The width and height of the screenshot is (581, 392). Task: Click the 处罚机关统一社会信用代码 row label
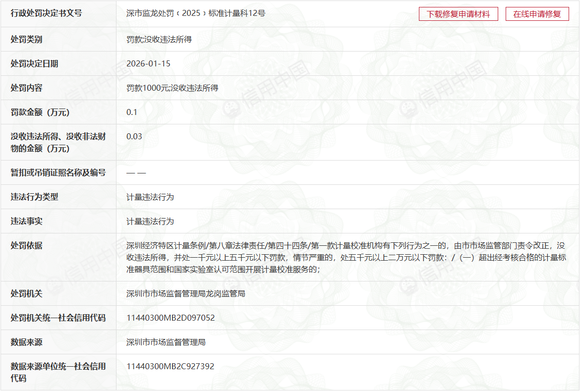pyautogui.click(x=58, y=318)
